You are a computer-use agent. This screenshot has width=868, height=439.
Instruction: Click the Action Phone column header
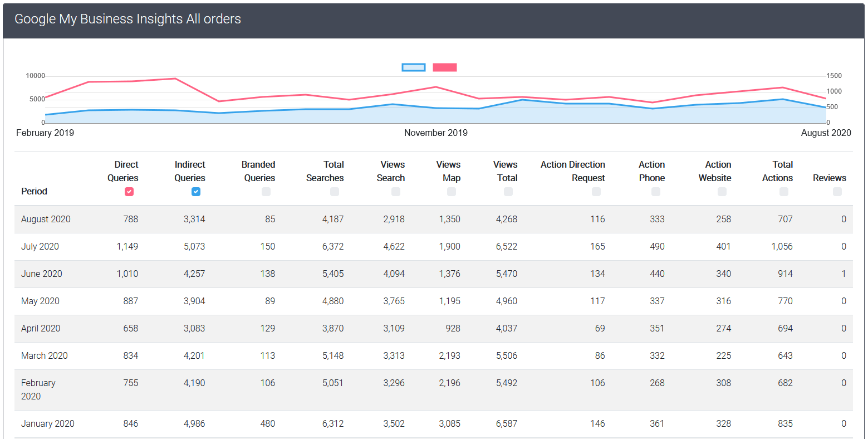(x=652, y=171)
